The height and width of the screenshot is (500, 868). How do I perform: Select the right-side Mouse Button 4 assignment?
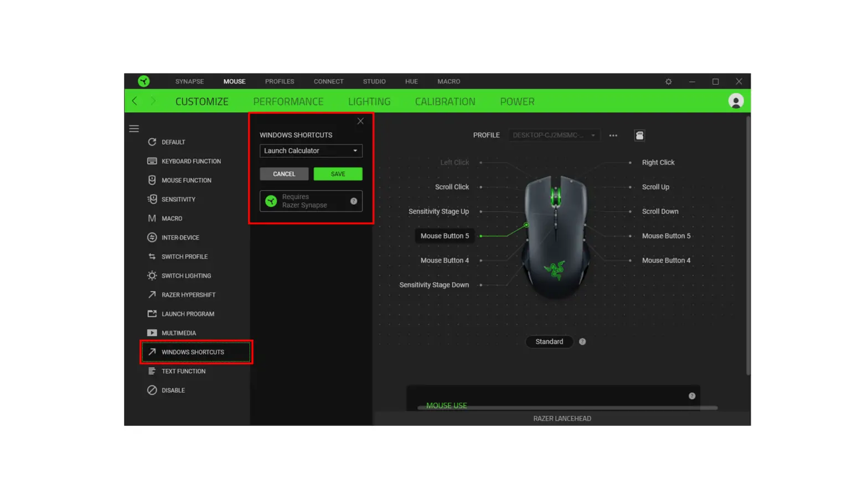point(666,260)
